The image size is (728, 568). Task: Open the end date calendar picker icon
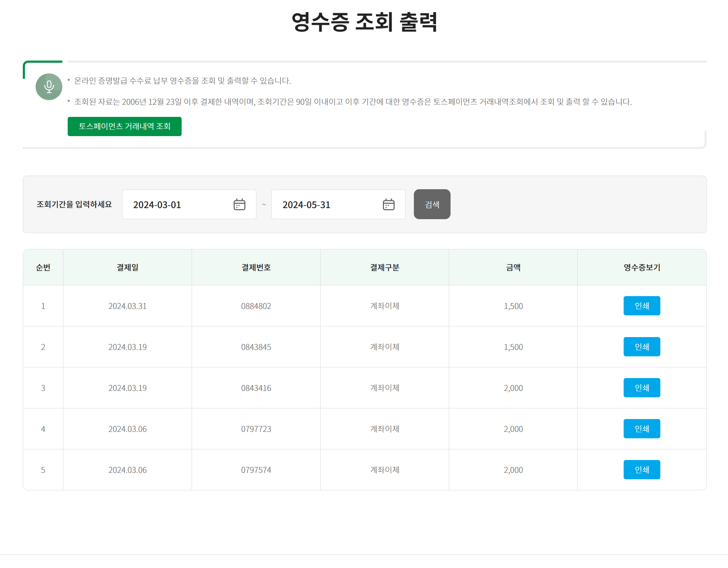[389, 205]
